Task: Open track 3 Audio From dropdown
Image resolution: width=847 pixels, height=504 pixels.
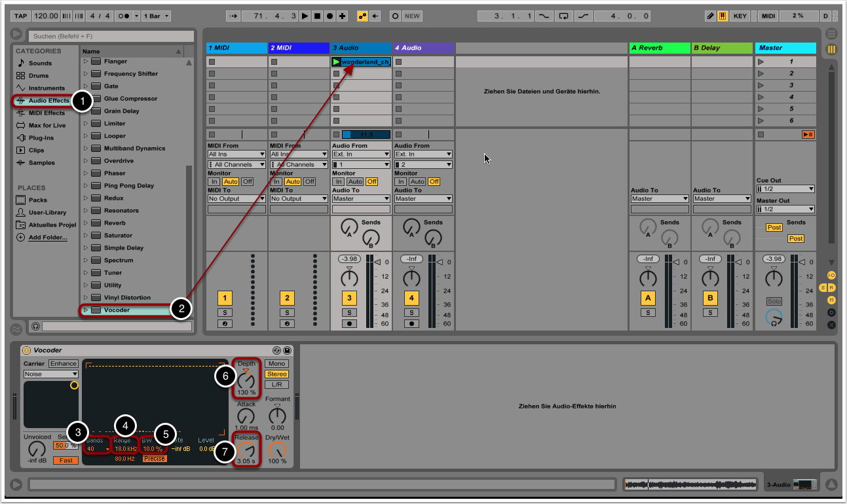Action: 361,154
